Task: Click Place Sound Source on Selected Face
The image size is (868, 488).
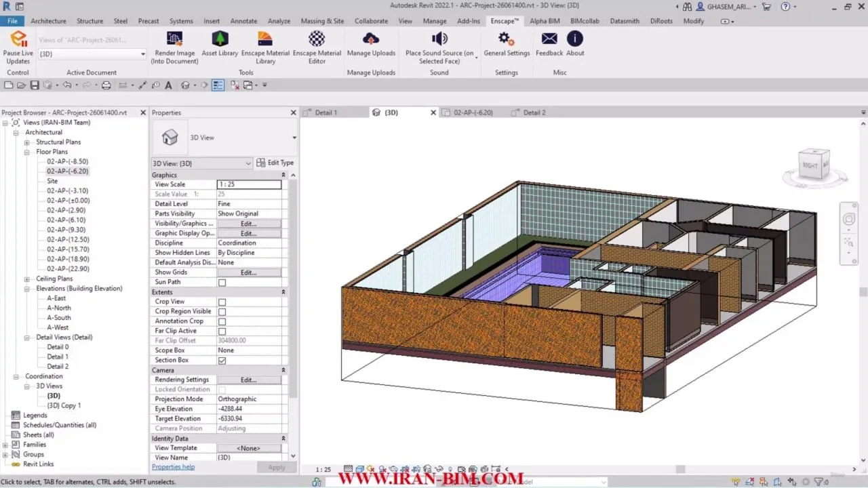Action: click(x=439, y=47)
